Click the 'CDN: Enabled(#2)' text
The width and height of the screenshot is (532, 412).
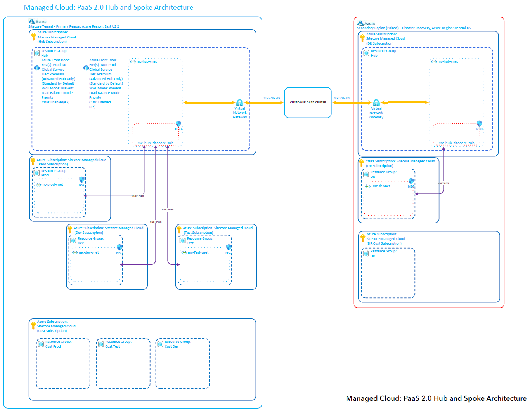55,102
